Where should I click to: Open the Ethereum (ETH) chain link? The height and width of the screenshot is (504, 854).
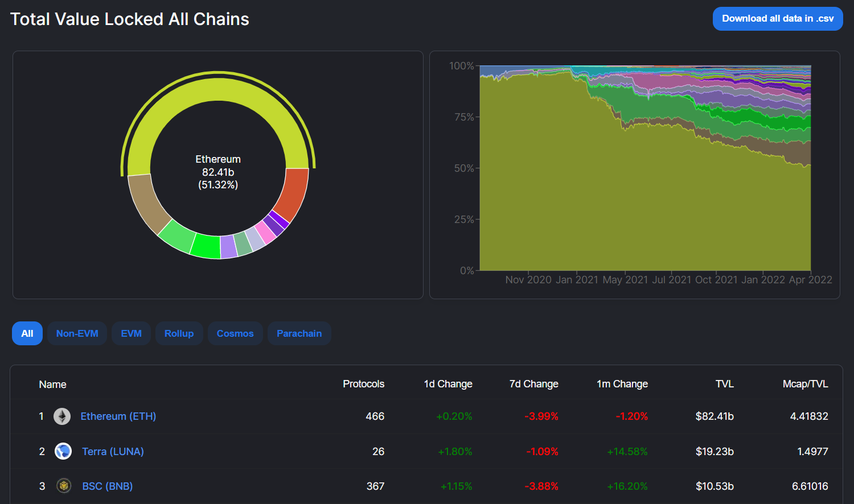(118, 416)
